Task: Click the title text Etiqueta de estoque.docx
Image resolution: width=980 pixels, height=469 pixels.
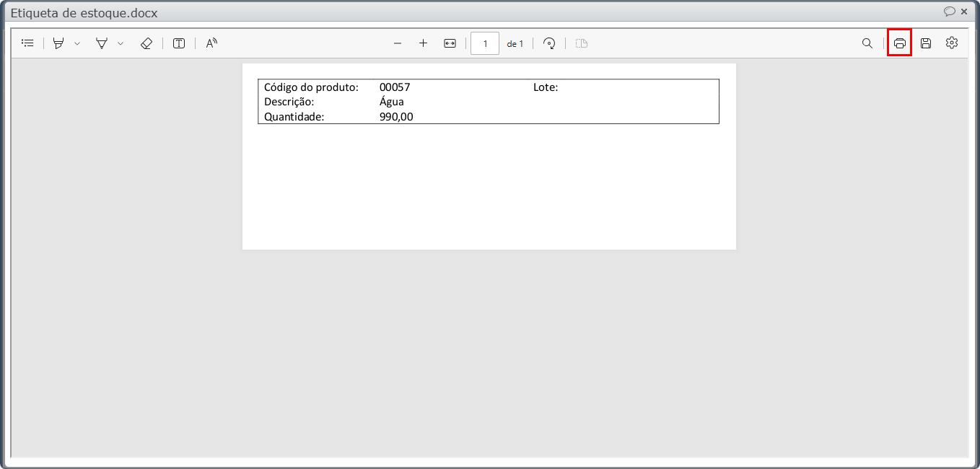Action: pos(84,13)
